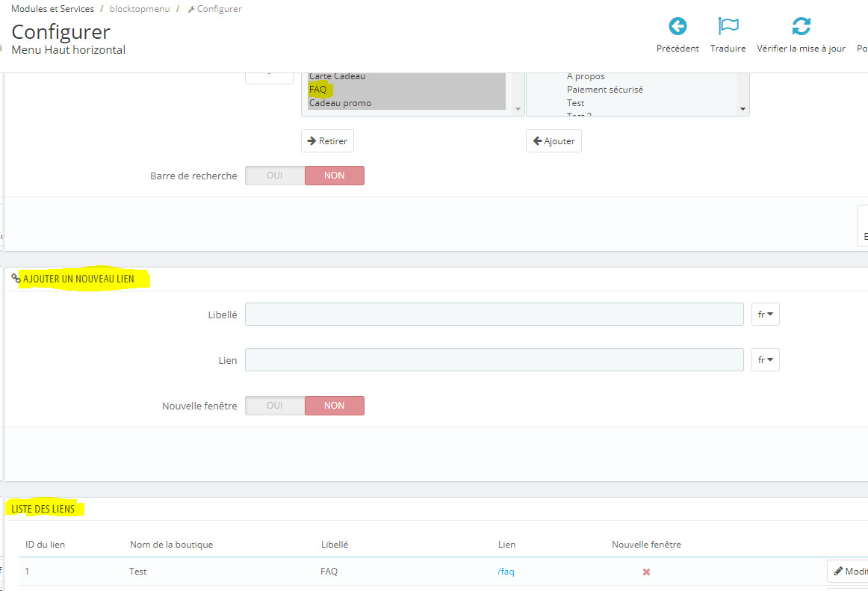Image resolution: width=868 pixels, height=591 pixels.
Task: Click into the Libellé text field
Action: click(x=495, y=314)
